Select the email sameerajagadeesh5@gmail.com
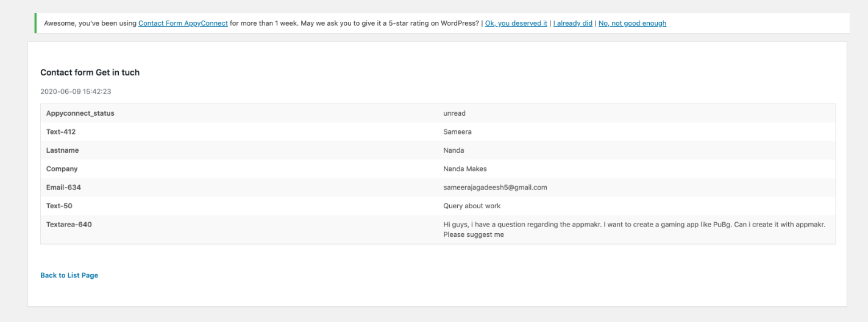 tap(495, 187)
